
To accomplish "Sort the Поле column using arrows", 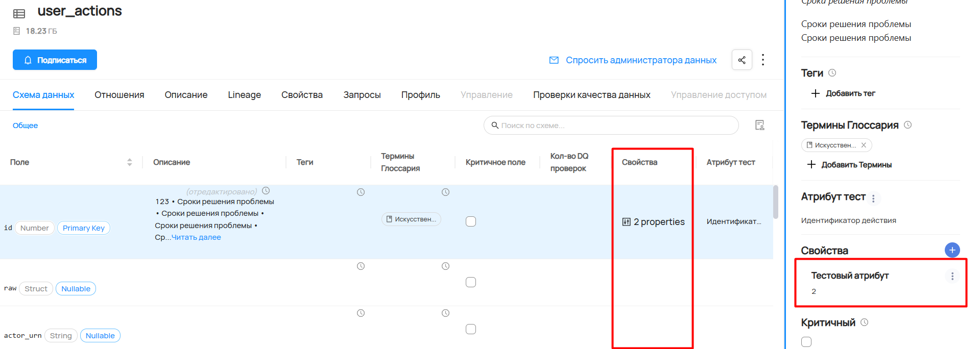I will [129, 162].
